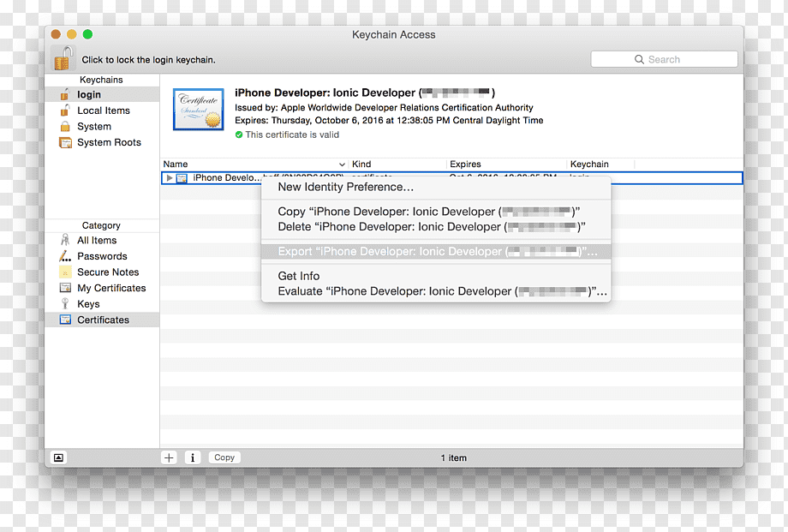Screen dimensions: 788x532
Task: Choose "New Identity Preference..." from the menu
Action: (345, 187)
